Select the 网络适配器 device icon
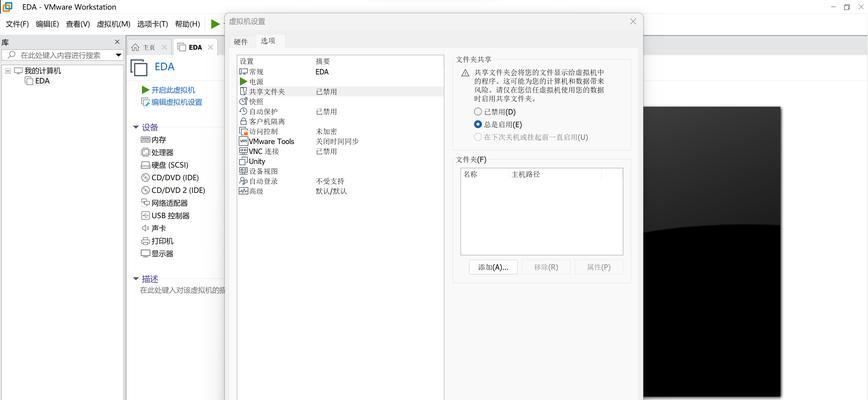Image resolution: width=868 pixels, height=400 pixels. pyautogui.click(x=146, y=203)
